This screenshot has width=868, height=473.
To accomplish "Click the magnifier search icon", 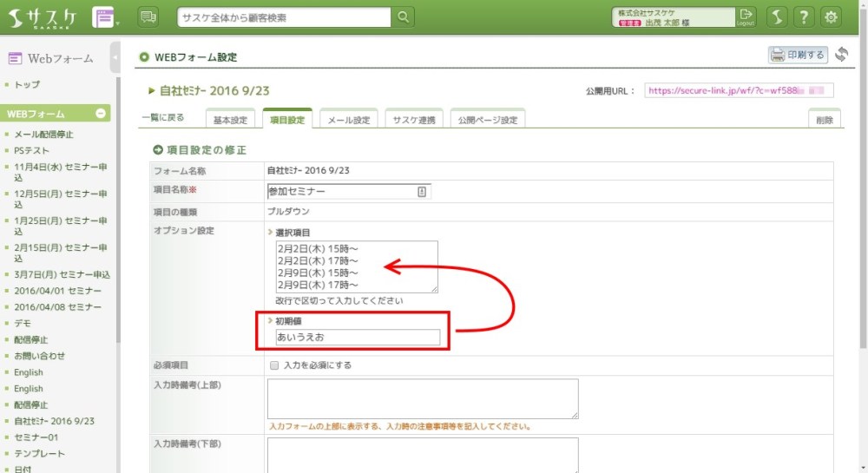I will [404, 17].
